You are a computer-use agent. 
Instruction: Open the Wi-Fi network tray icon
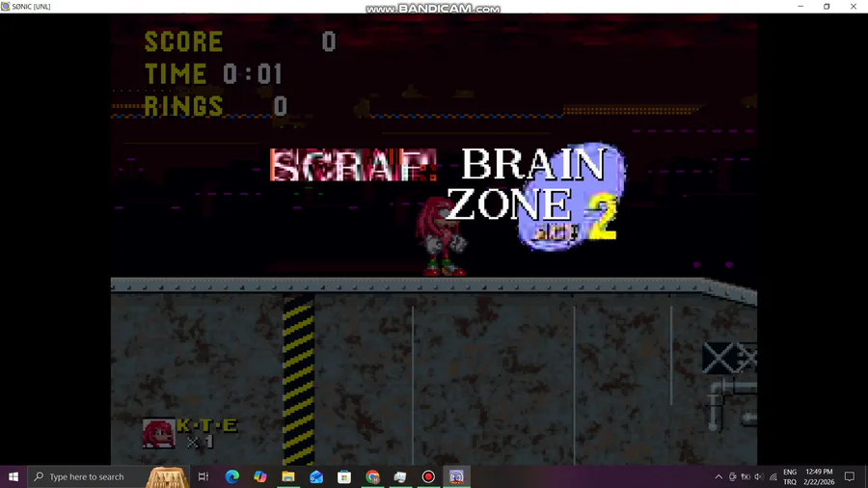tap(773, 477)
